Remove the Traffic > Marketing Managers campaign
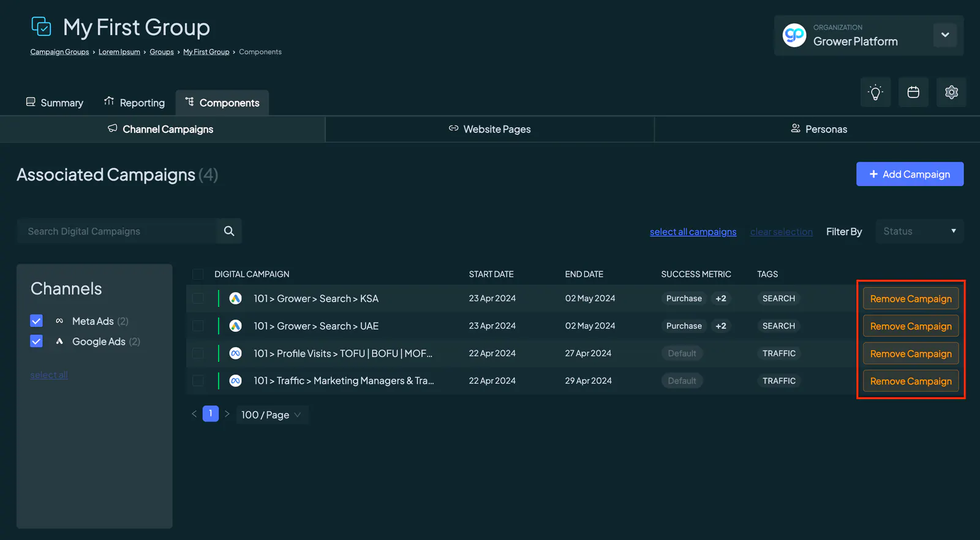Viewport: 980px width, 540px height. tap(911, 381)
